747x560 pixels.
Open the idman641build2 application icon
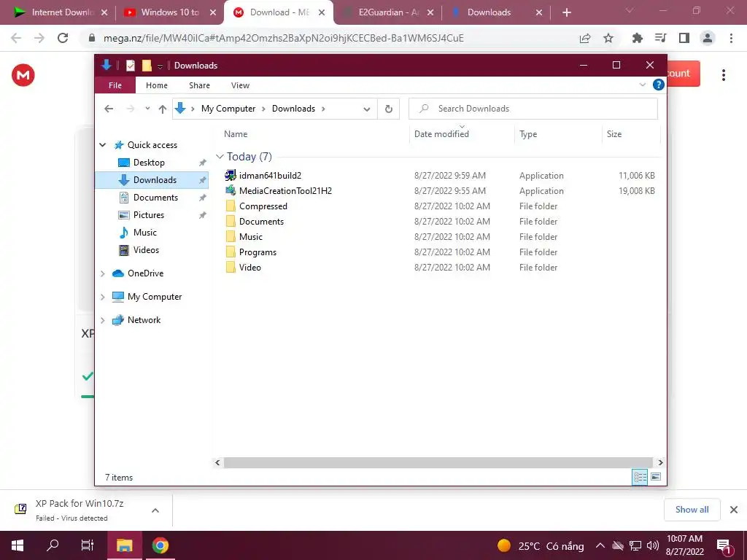[231, 175]
